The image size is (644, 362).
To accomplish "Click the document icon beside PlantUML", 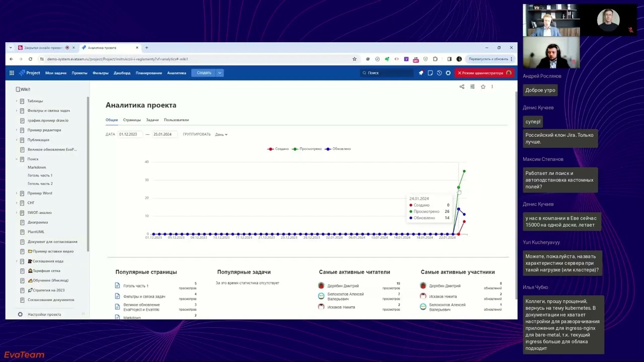I will coord(22,232).
